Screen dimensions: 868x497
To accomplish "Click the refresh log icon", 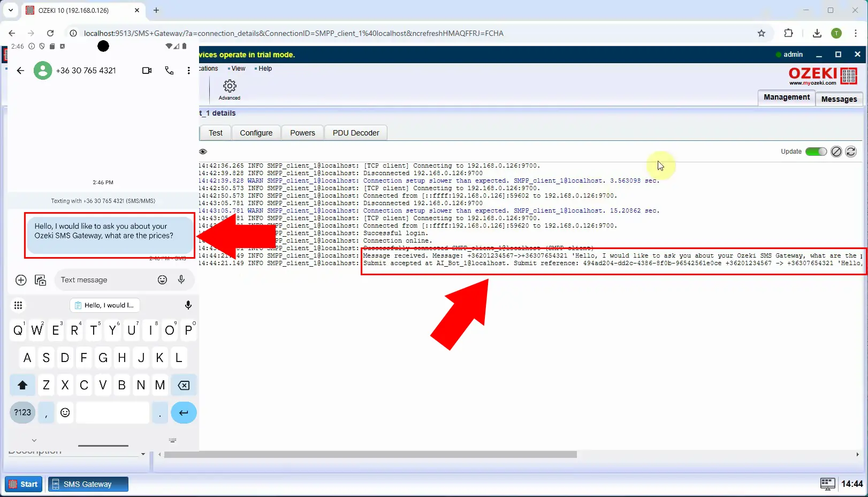I will 851,152.
